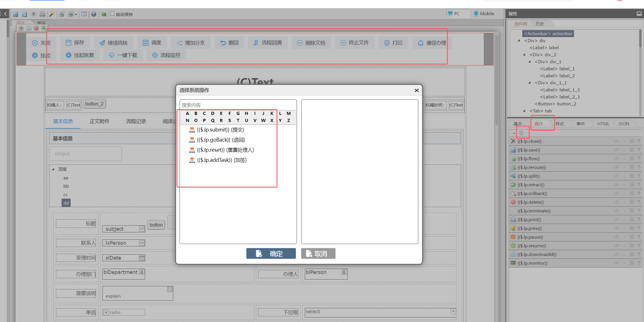644x322 pixels.
Task: Click the magic wand toolbar icon
Action: (52, 14)
